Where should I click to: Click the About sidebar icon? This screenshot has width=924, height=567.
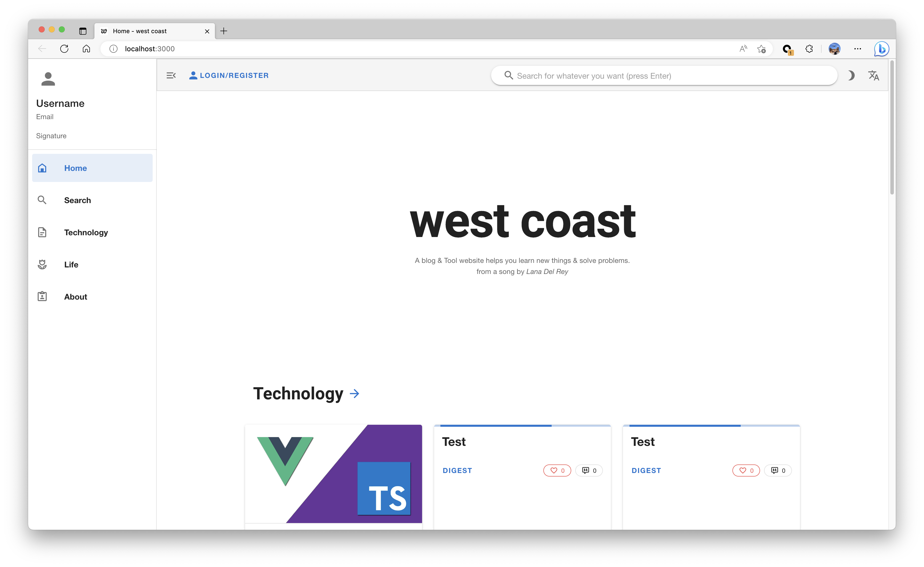42,296
